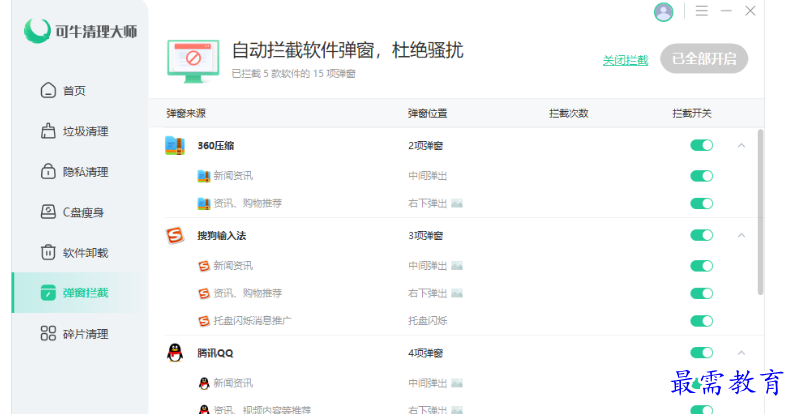Toggle blocking for 搜狗输入法 group
This screenshot has width=792, height=414.
pyautogui.click(x=702, y=235)
